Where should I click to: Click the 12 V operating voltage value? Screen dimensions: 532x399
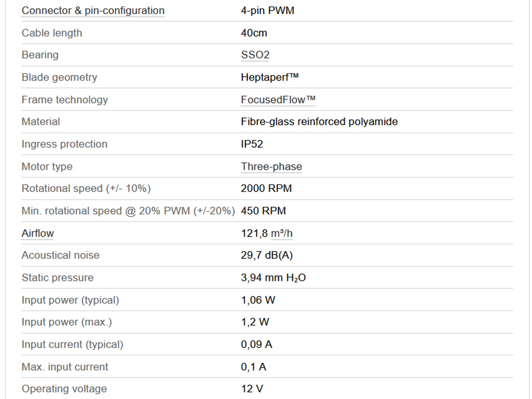252,389
